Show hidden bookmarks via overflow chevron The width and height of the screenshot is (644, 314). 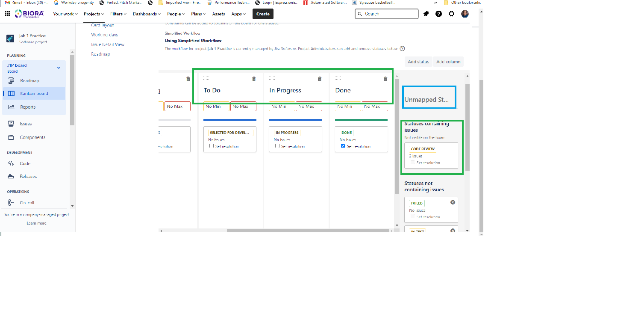435,3
